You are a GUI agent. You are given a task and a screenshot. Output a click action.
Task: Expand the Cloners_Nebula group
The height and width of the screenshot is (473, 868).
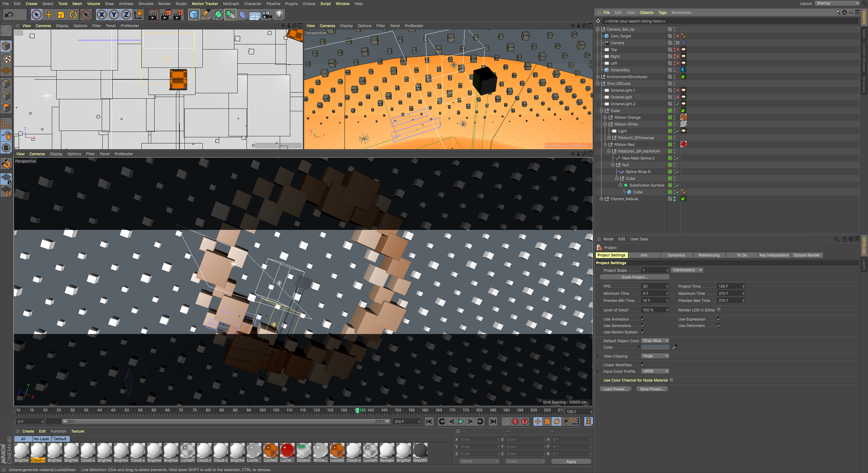click(602, 199)
